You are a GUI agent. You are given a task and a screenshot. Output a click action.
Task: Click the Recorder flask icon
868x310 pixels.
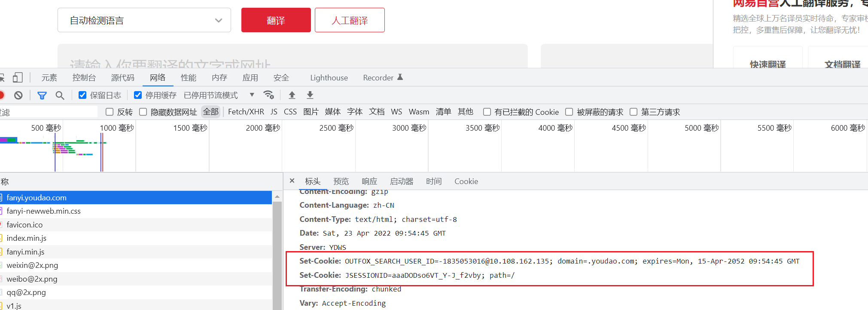tap(400, 77)
